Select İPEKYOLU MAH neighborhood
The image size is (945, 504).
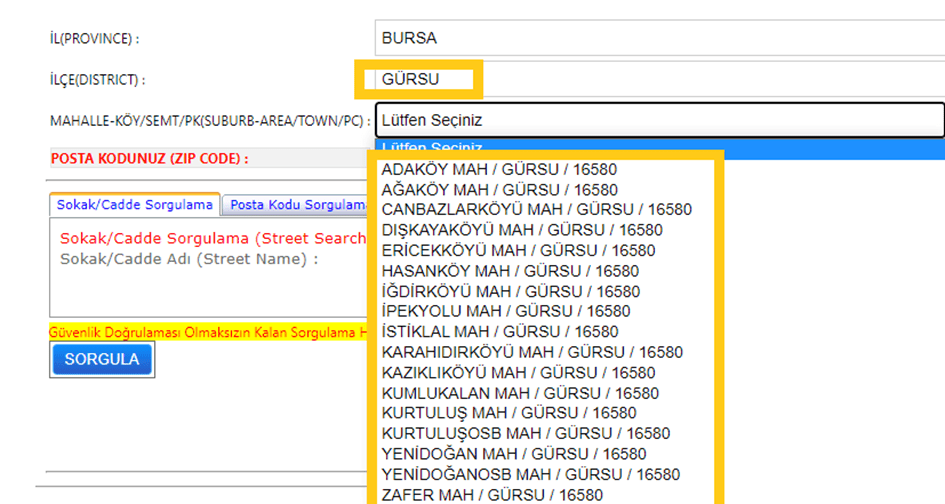tap(505, 311)
